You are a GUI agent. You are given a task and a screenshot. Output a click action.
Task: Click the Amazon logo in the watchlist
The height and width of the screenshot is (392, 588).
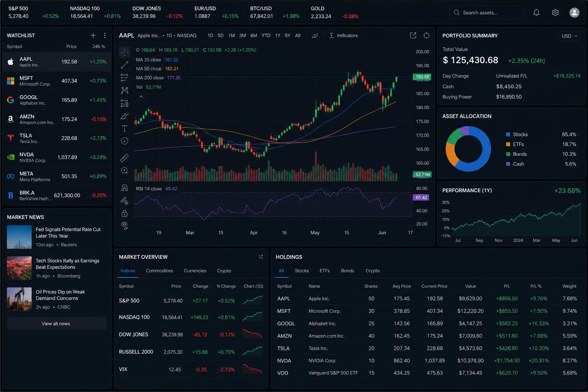[11, 119]
